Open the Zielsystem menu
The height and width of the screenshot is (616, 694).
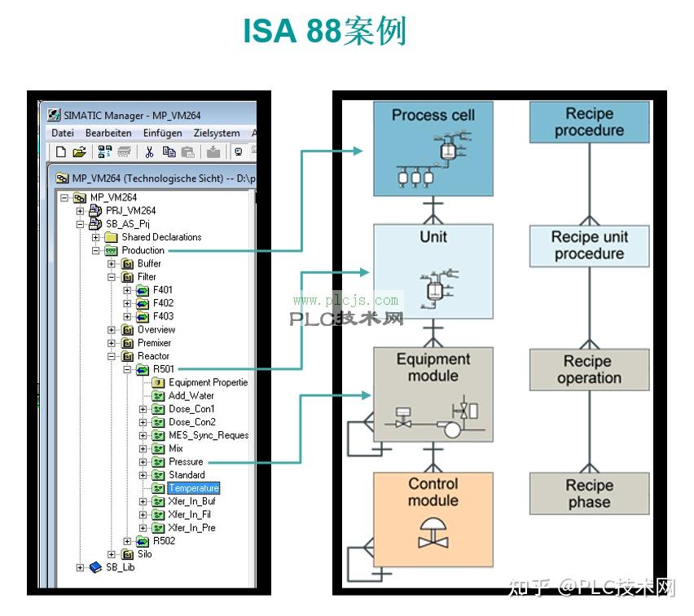coord(217,133)
